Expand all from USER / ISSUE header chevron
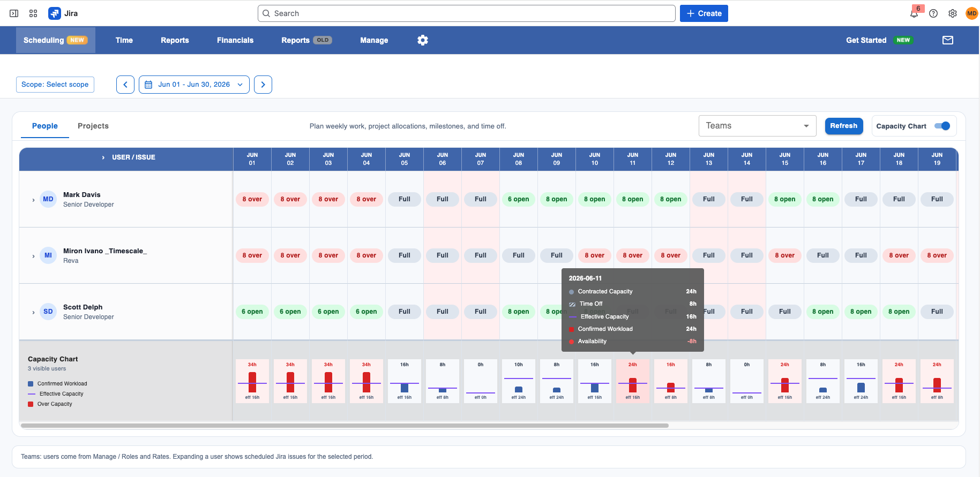The height and width of the screenshot is (477, 980). (x=103, y=157)
